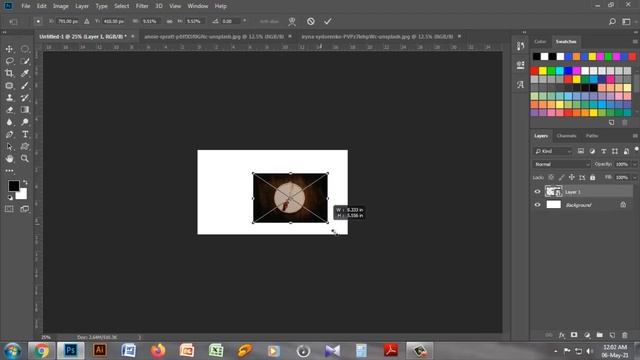
Task: Open the Layers panel menu
Action: tap(635, 136)
